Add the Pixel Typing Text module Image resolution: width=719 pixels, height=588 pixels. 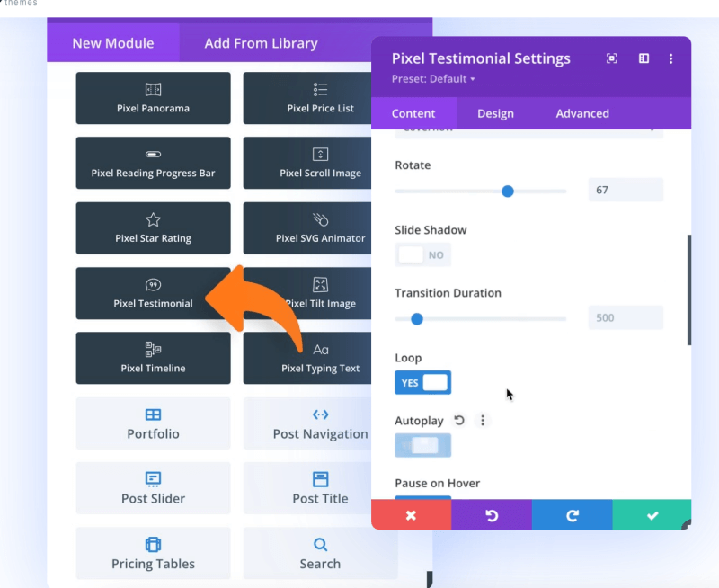coord(307,358)
